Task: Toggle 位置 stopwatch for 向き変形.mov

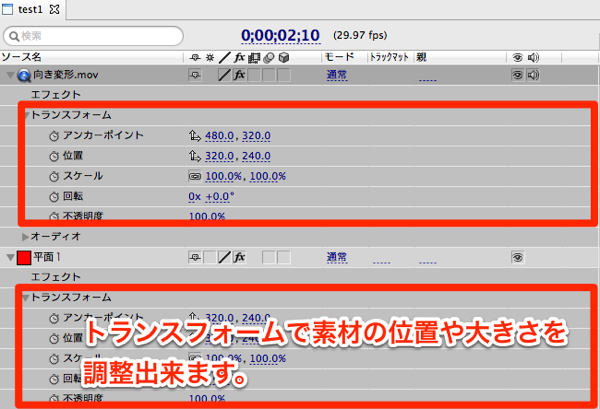Action: pyautogui.click(x=54, y=156)
